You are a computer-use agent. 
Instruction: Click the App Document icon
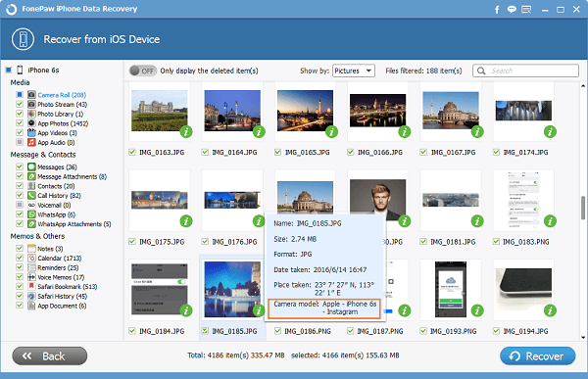click(x=31, y=306)
